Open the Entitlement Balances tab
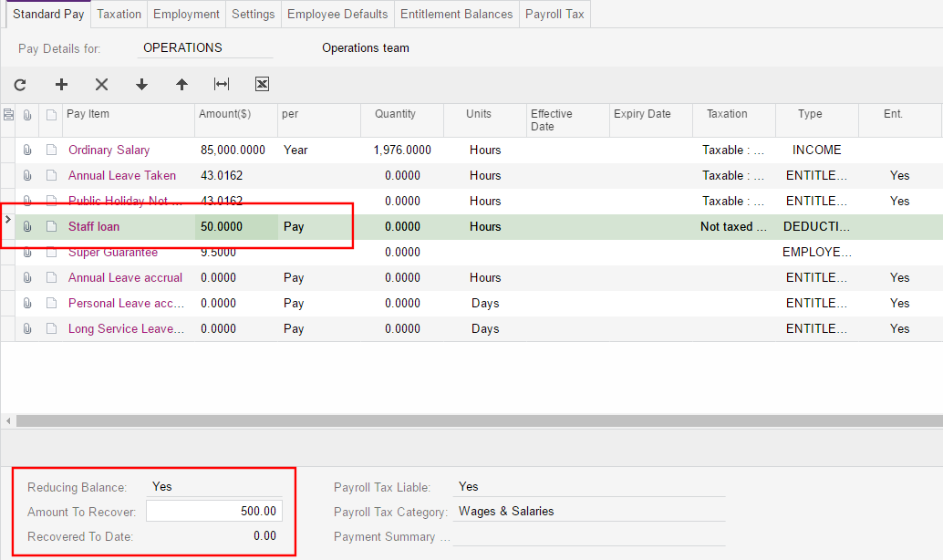943x560 pixels. click(x=457, y=15)
